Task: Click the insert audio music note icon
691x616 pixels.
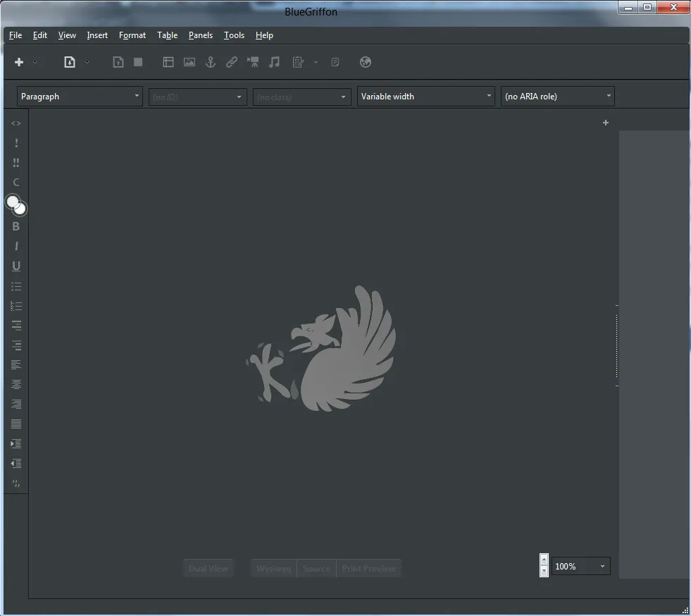Action: [274, 62]
